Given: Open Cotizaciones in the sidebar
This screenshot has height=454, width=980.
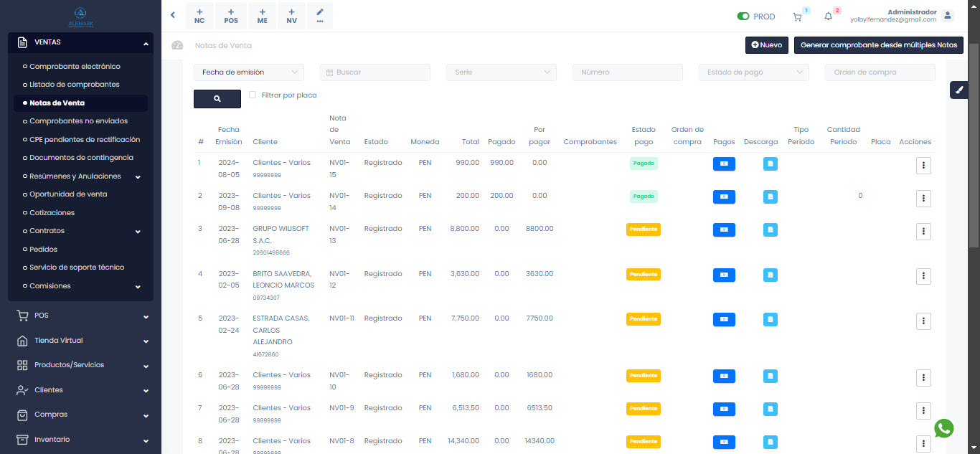Looking at the screenshot, I should tap(52, 213).
